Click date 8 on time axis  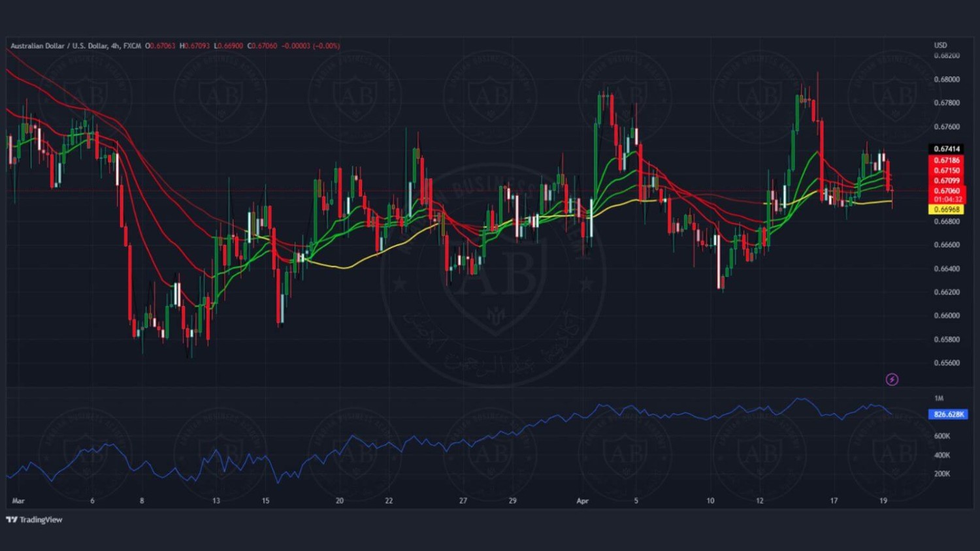click(x=142, y=501)
